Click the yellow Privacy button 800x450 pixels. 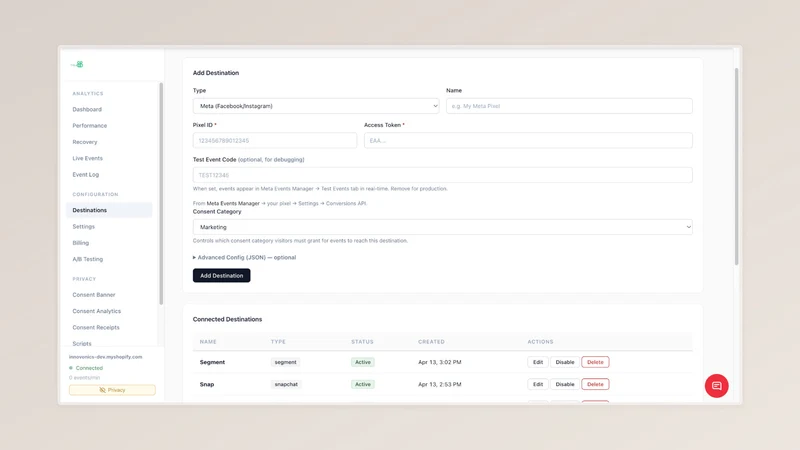coord(112,390)
